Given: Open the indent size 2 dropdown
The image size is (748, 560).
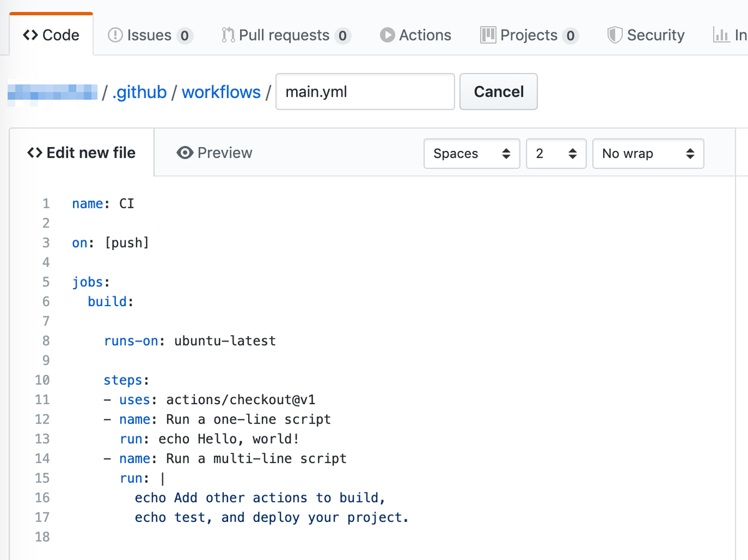Looking at the screenshot, I should coord(555,153).
